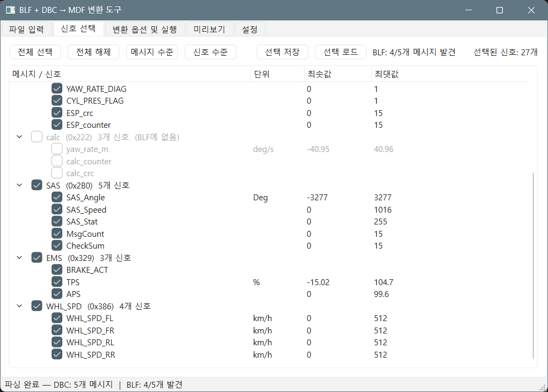The width and height of the screenshot is (548, 392).
Task: Uncheck the YAW_RATE_DIAG signal checkbox
Action: (x=57, y=89)
